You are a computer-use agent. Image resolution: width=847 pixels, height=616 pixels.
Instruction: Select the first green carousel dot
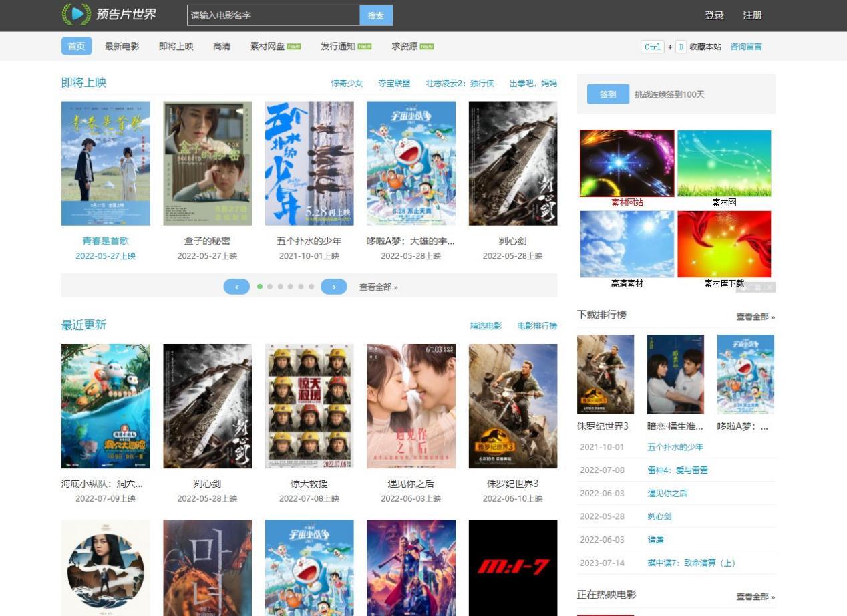tap(260, 287)
